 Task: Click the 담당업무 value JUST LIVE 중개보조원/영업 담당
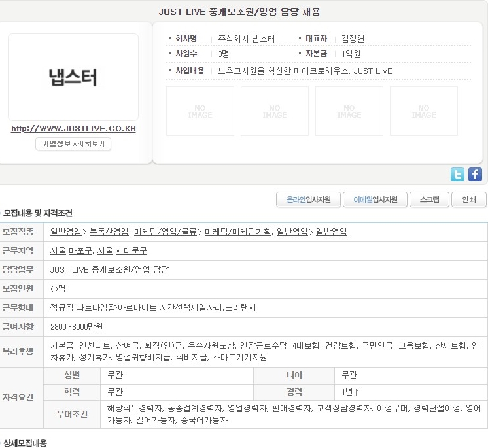(x=109, y=269)
